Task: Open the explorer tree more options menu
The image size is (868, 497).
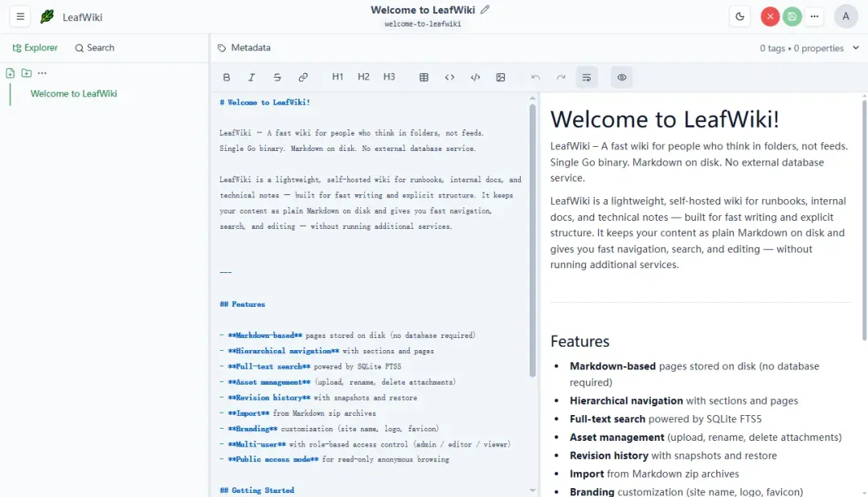Action: coord(42,73)
